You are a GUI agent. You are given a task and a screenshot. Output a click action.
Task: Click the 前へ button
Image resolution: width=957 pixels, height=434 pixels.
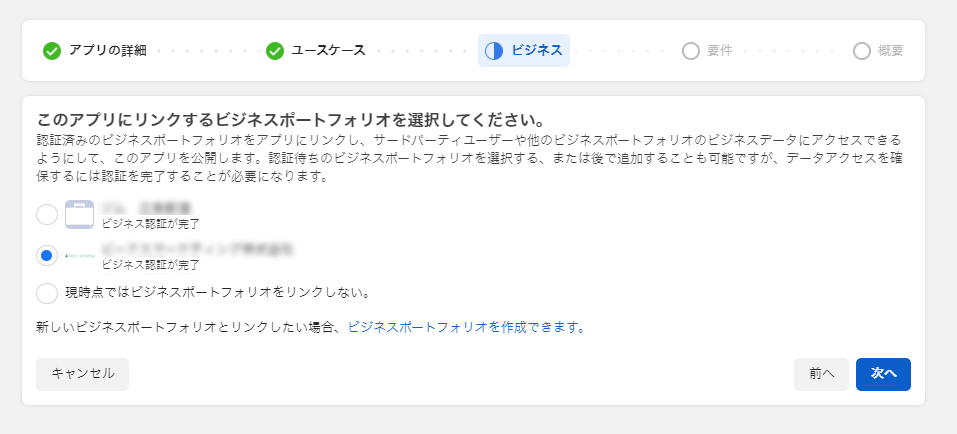click(822, 374)
